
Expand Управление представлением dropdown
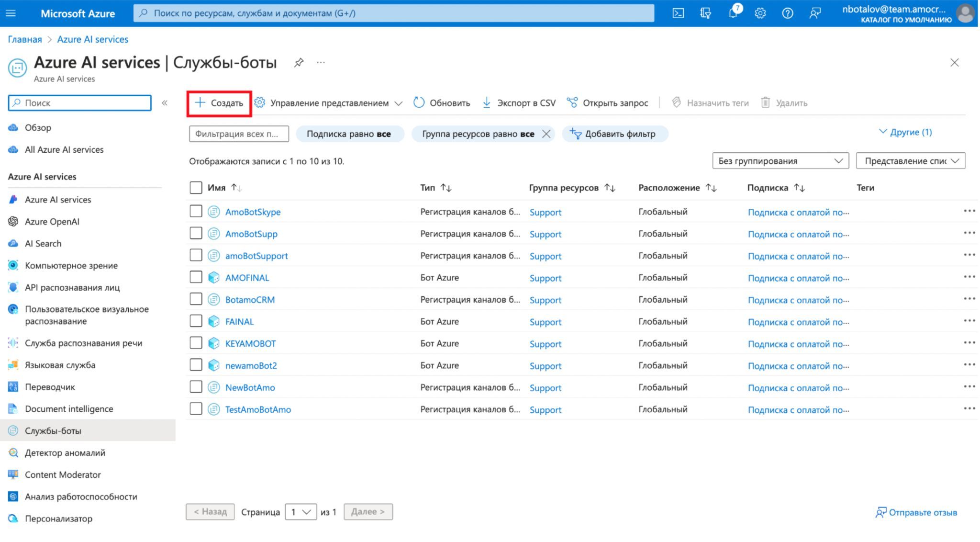329,103
